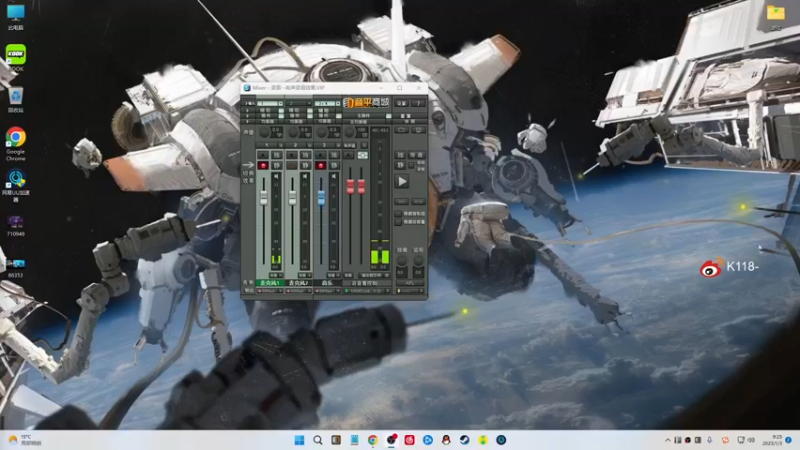This screenshot has height=450, width=800.
Task: Open the Windows Start menu
Action: click(299, 440)
